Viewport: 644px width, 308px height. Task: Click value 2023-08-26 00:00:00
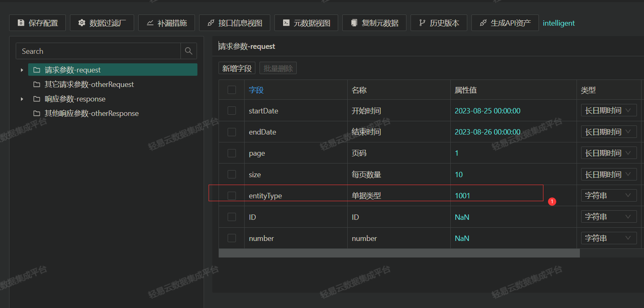click(x=488, y=132)
